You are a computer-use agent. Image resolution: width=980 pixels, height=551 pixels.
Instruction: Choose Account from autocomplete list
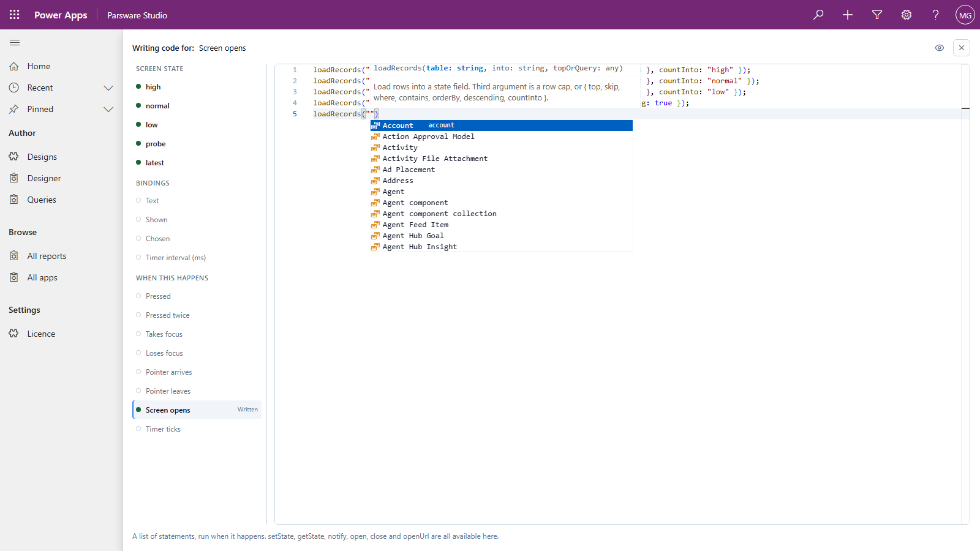pyautogui.click(x=501, y=126)
